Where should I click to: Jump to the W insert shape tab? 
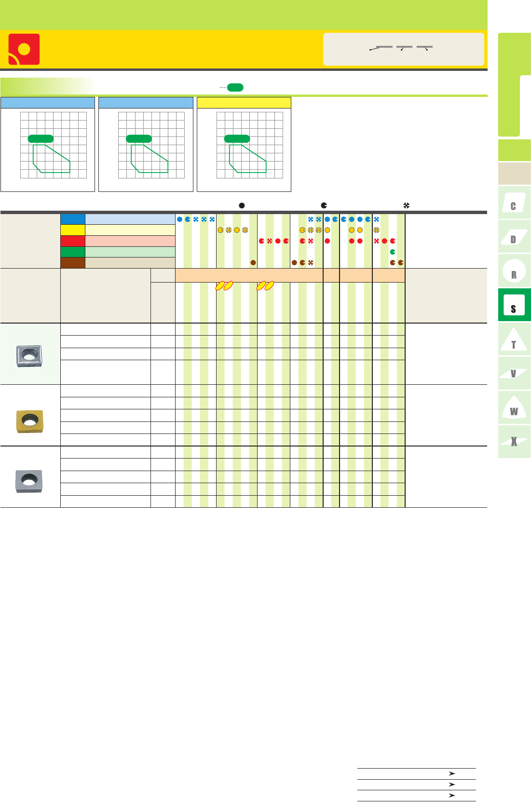[514, 408]
